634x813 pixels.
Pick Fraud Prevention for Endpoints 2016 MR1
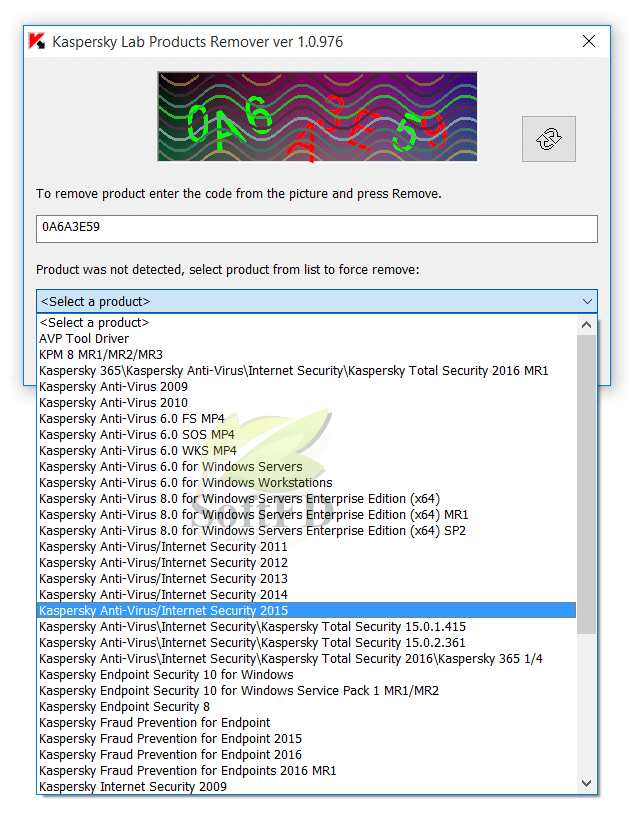306,771
